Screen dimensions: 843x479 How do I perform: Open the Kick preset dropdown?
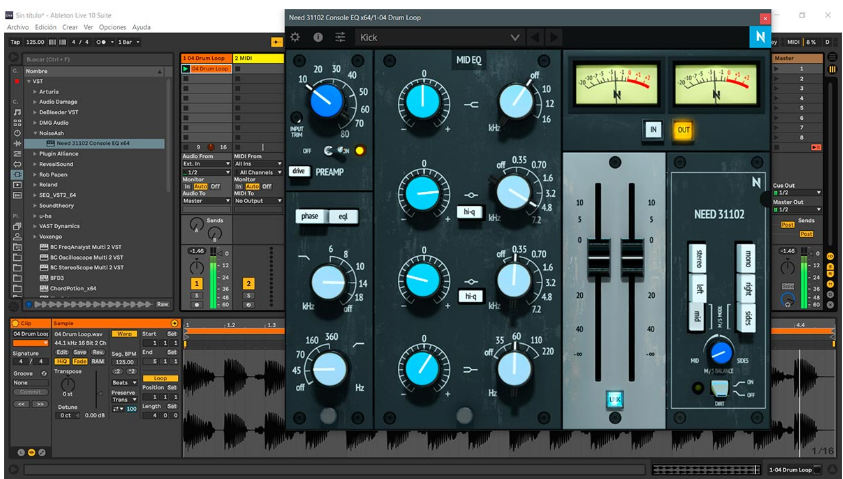(x=440, y=37)
